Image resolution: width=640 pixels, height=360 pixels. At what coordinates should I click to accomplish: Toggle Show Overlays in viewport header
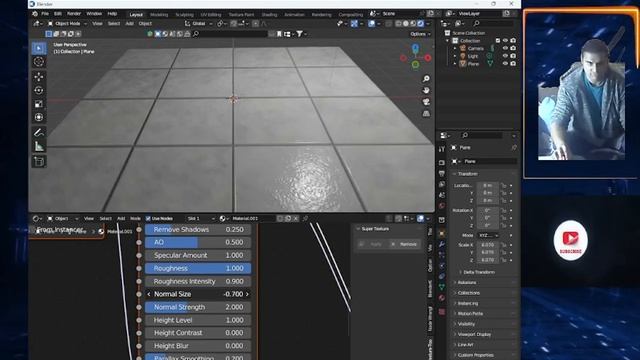tap(371, 24)
